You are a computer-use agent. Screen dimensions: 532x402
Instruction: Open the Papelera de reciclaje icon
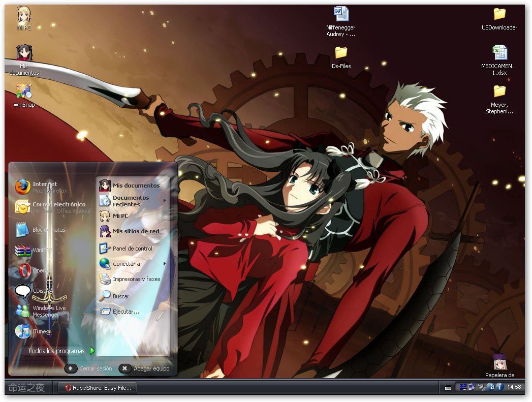499,366
